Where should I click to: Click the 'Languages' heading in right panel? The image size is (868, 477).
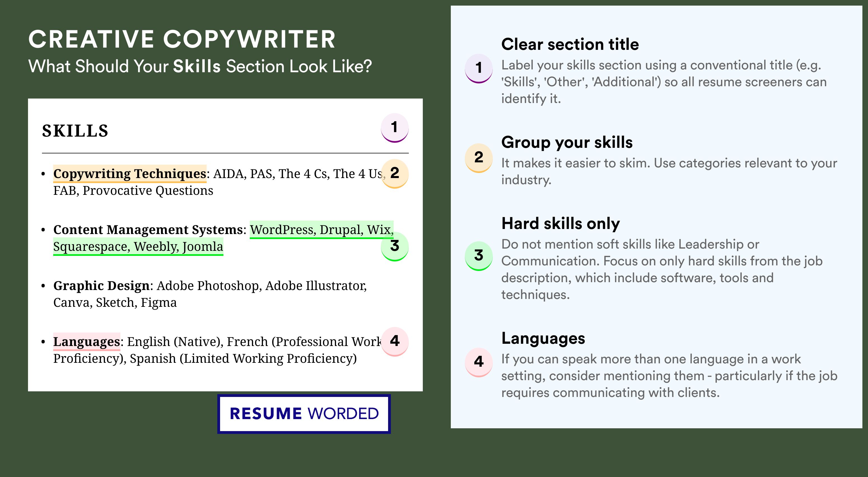pos(543,338)
